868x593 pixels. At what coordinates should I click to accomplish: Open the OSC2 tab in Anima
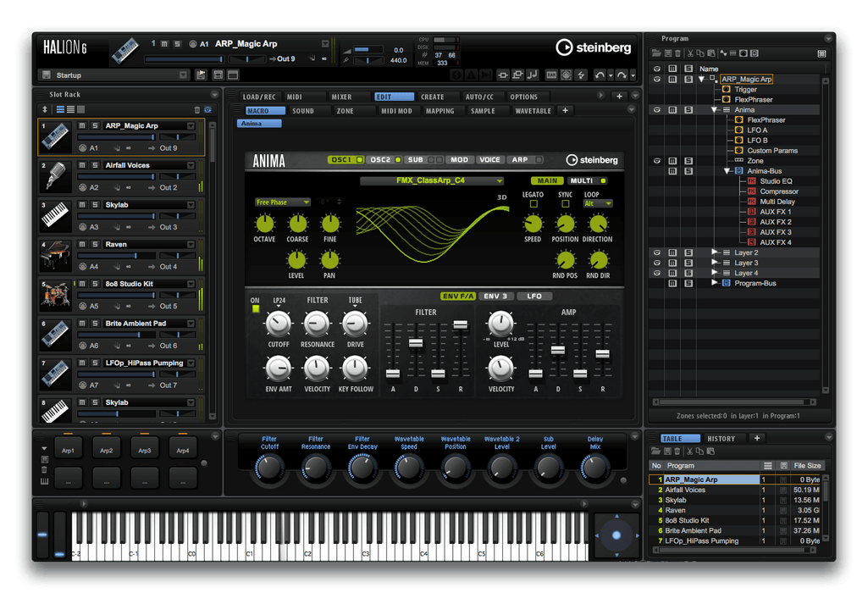click(380, 159)
